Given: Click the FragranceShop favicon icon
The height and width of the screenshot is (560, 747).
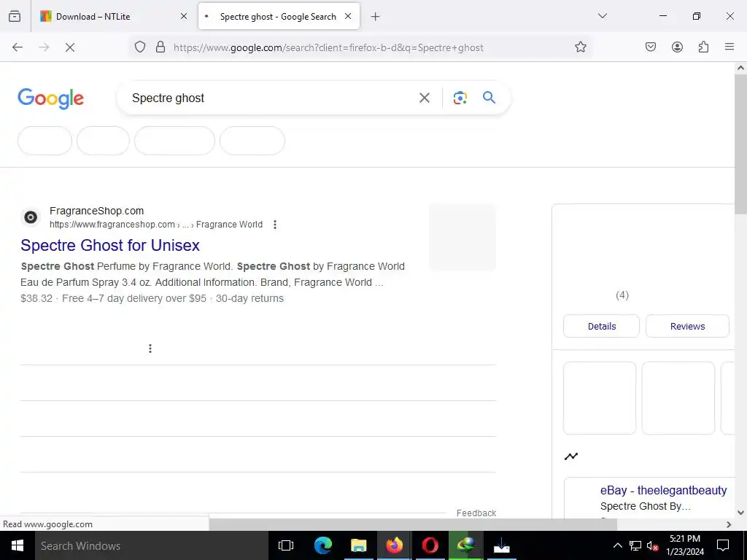Looking at the screenshot, I should 31,217.
